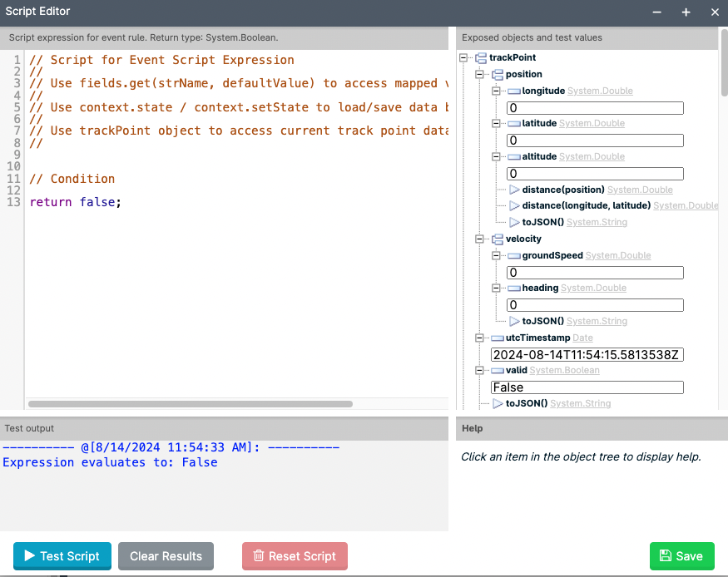
Task: Open System.Double link next to heading
Action: pos(593,288)
